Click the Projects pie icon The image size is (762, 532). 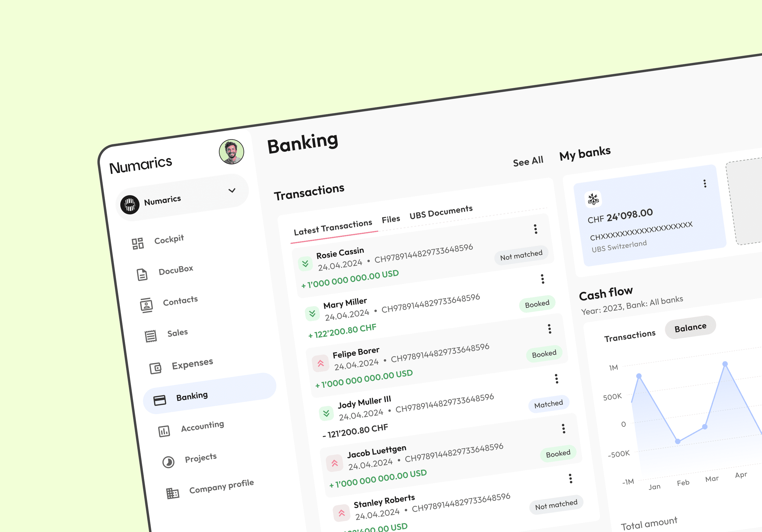[x=168, y=462]
